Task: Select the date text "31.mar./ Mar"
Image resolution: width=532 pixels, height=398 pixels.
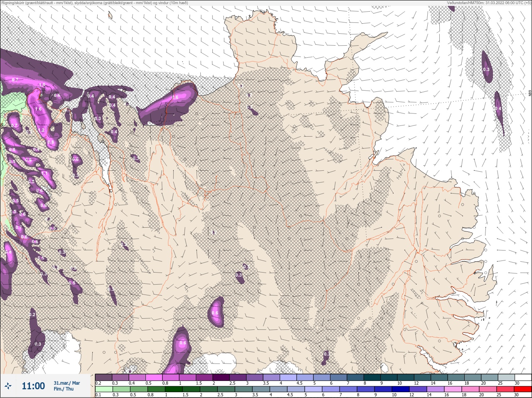Action: (67, 383)
